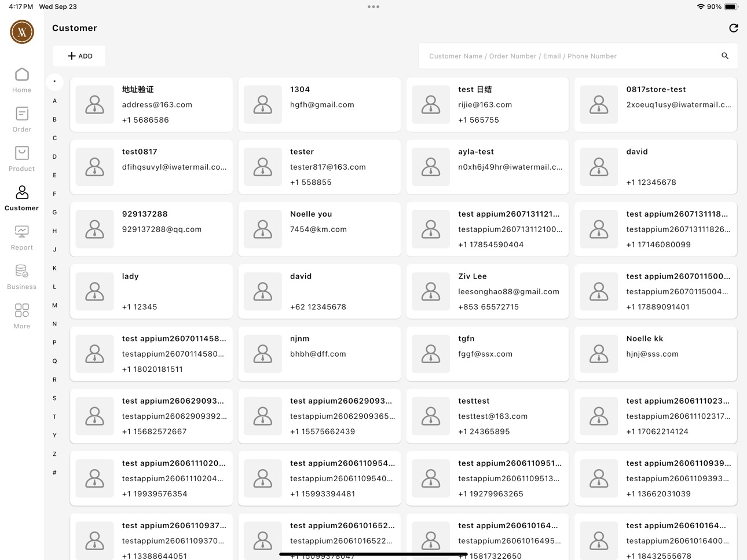Click avatar of customer 地址验证

click(x=95, y=105)
